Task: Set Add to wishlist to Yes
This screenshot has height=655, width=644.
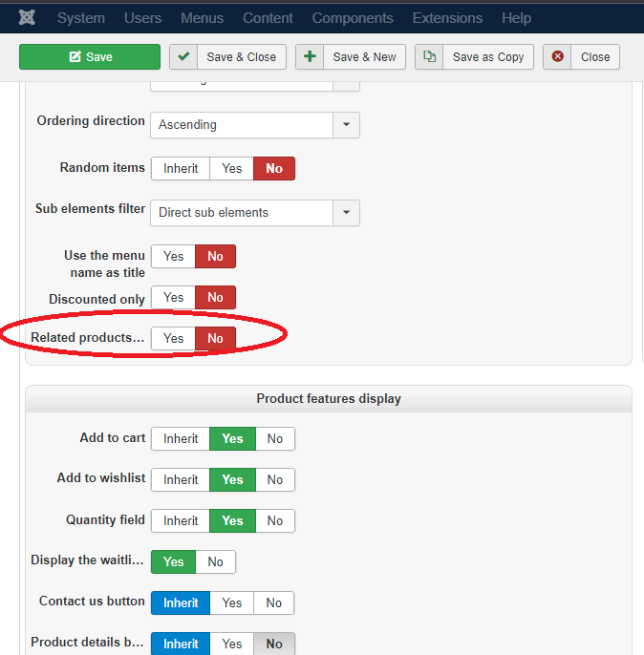Action: 232,479
